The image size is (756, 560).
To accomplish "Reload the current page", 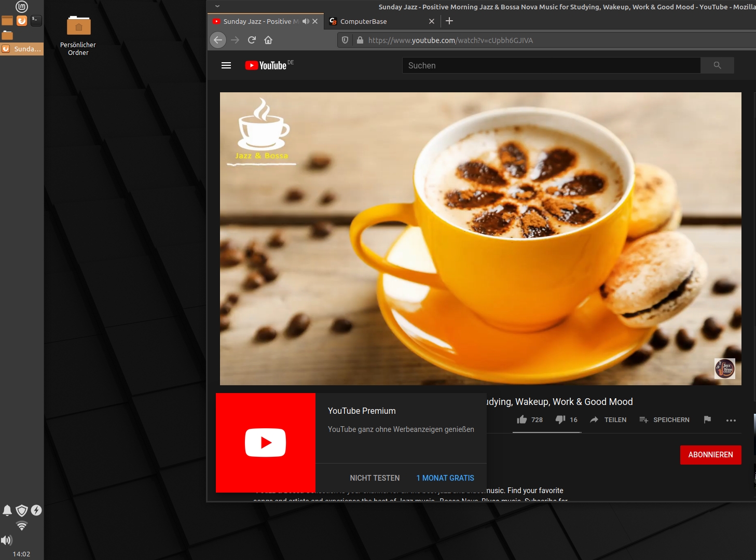I will pyautogui.click(x=252, y=40).
